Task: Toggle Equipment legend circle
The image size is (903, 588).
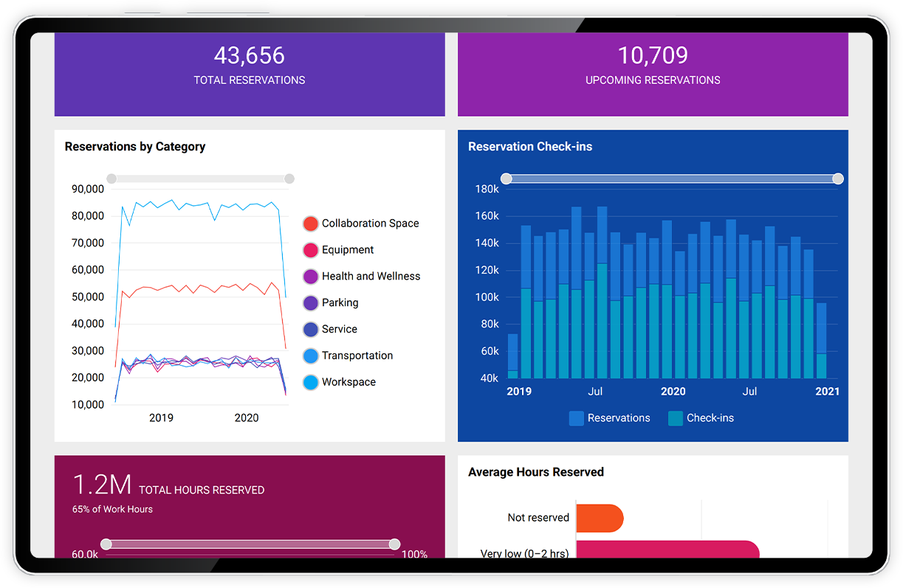Action: coord(311,250)
